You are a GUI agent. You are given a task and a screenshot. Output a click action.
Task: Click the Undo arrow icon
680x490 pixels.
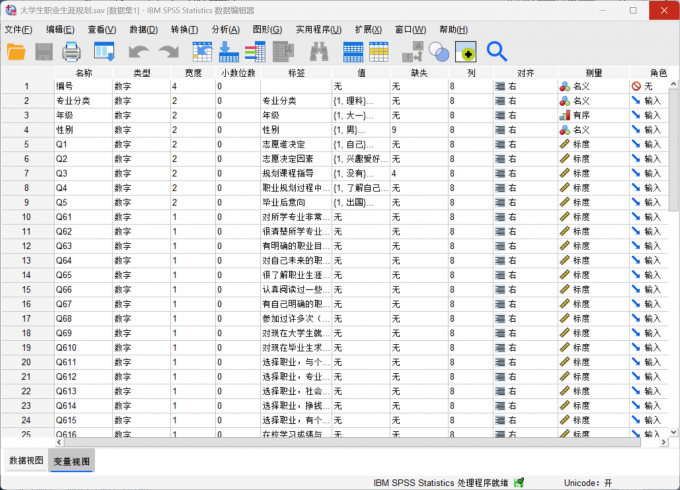[x=138, y=52]
